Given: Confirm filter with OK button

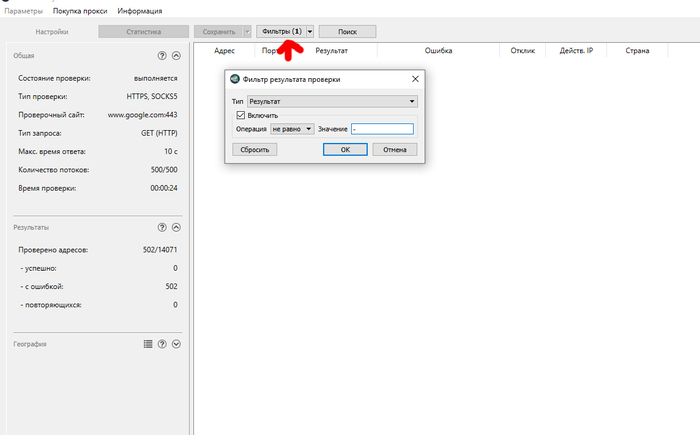Looking at the screenshot, I should tap(345, 149).
